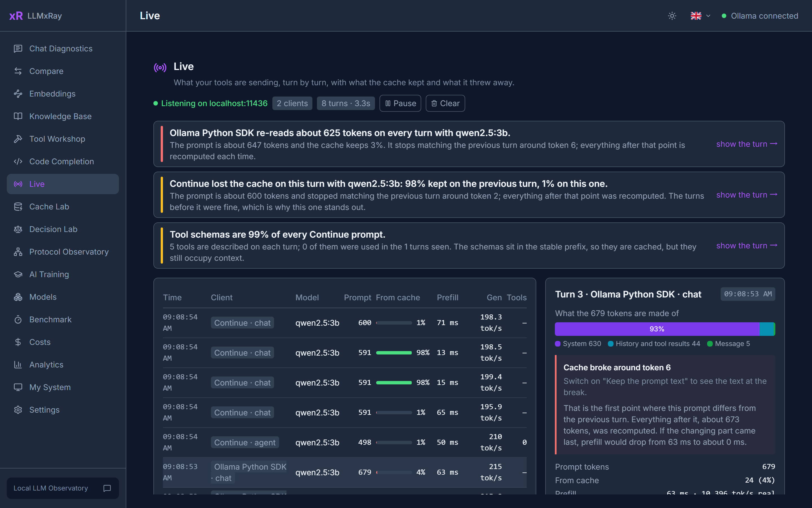Select the Continue agent row
812x508 pixels.
point(345,443)
